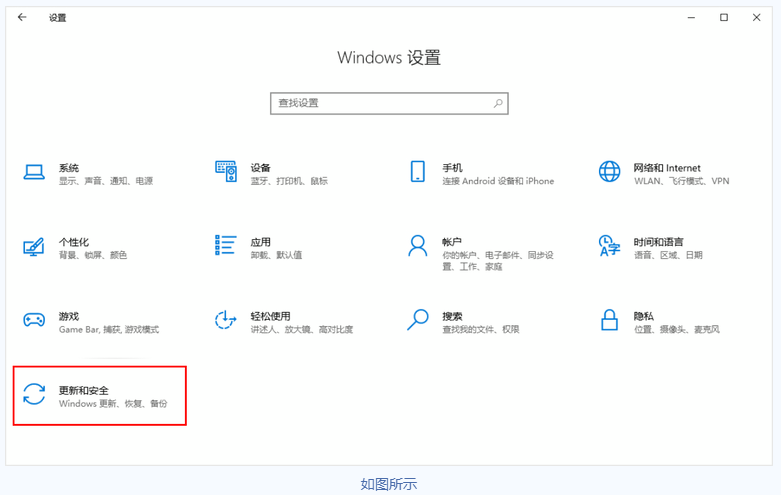Maximize the Settings window
This screenshot has width=781, height=495.
pos(724,17)
